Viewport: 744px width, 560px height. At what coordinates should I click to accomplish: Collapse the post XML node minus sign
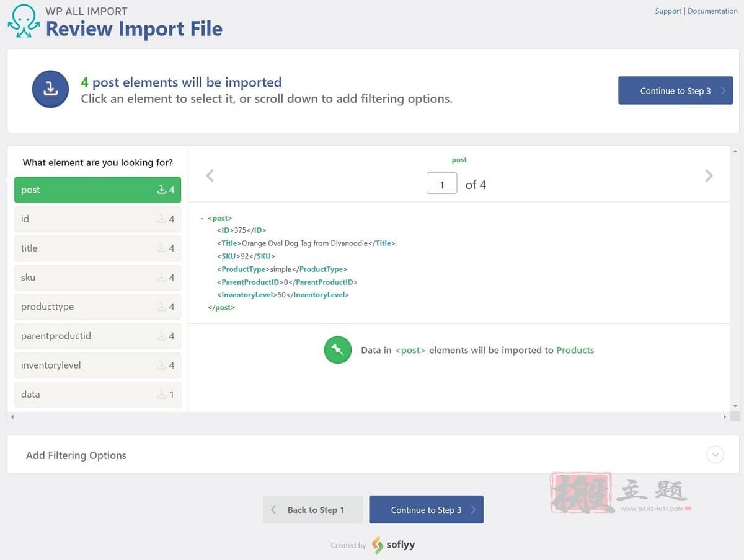[202, 218]
